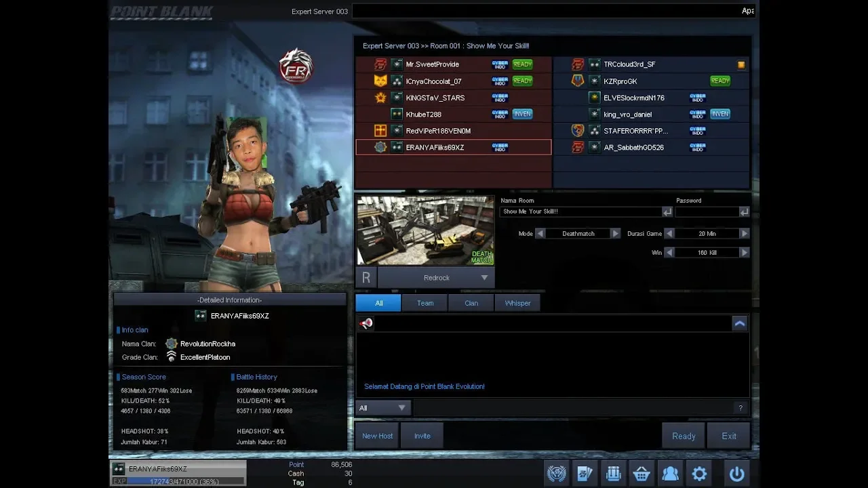868x488 pixels.
Task: Click the Mode next arrow
Action: tap(615, 234)
